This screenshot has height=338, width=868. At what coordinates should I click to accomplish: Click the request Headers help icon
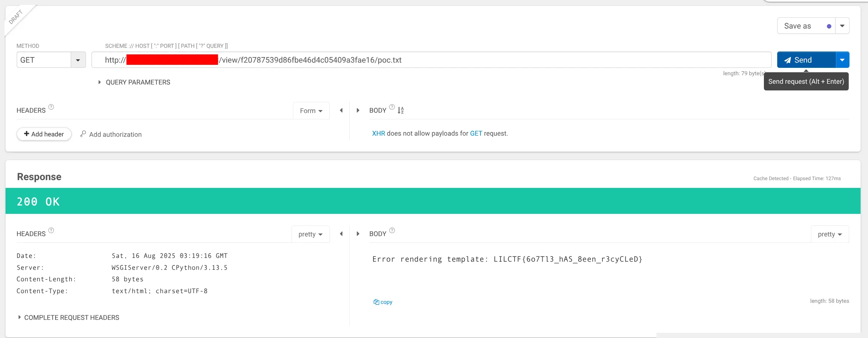point(51,107)
